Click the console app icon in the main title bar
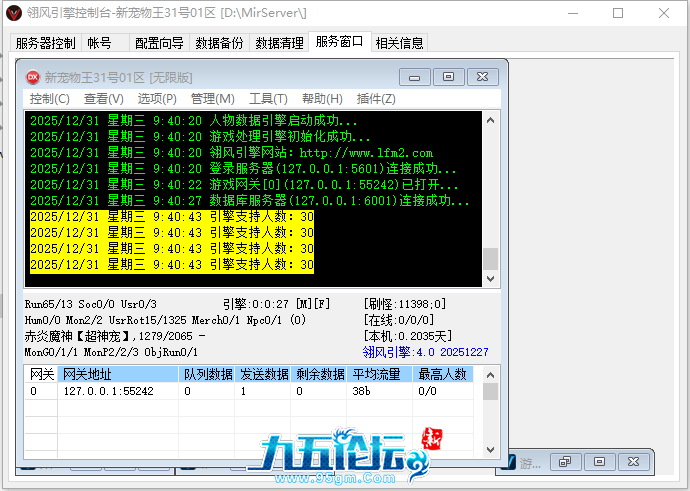This screenshot has height=491, width=690. click(x=13, y=12)
